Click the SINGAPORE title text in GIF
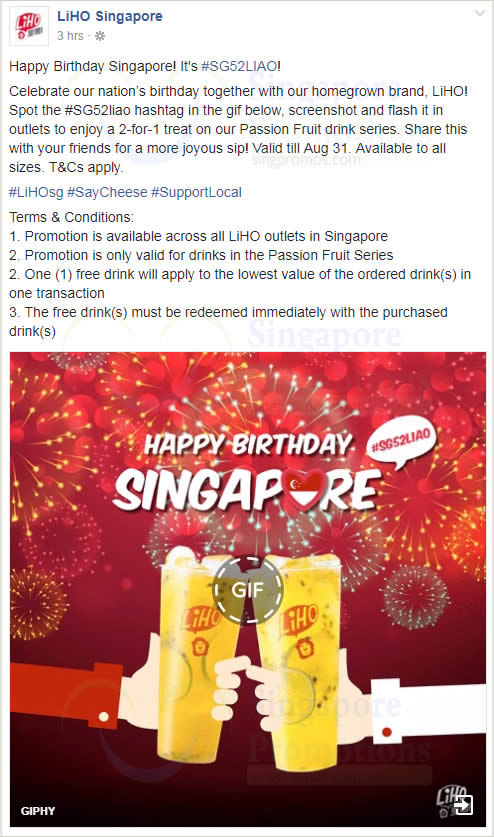494x837 pixels. tap(248, 489)
